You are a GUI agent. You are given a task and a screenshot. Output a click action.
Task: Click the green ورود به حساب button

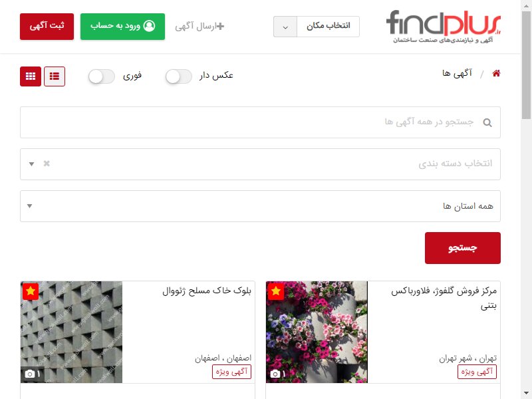click(122, 27)
